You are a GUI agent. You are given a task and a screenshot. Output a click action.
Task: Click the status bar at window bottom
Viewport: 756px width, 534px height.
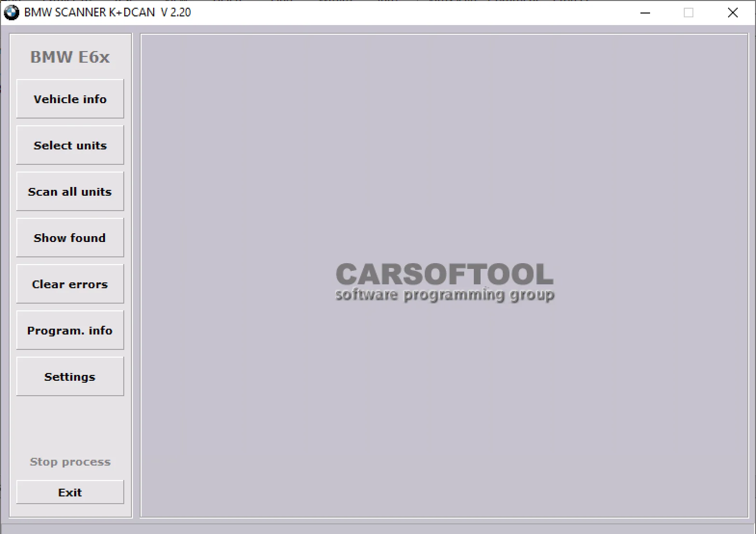378,528
